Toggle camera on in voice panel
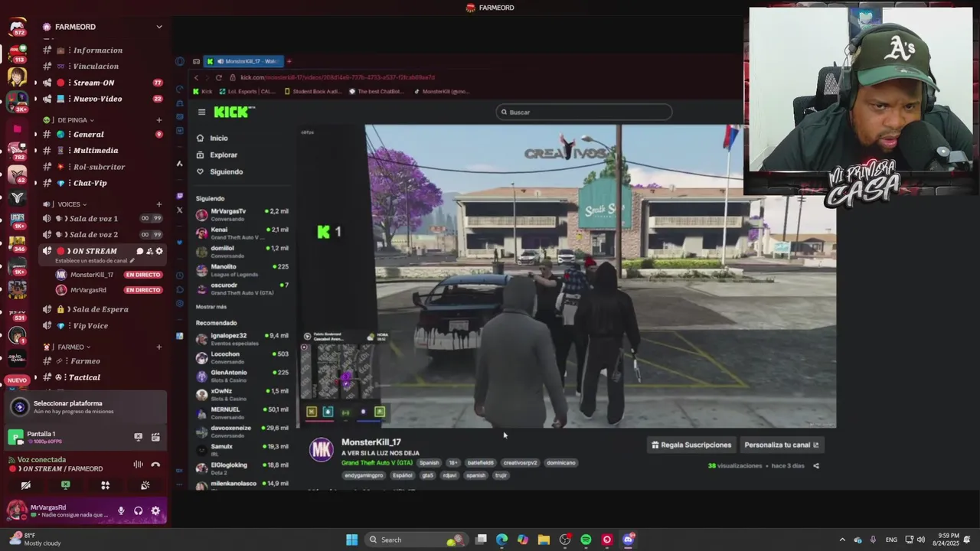 [x=26, y=485]
